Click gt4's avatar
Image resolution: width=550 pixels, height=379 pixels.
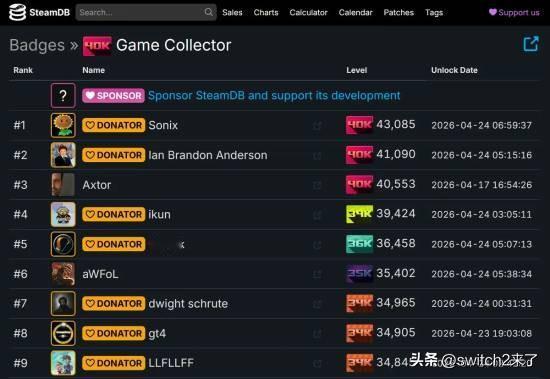point(63,333)
